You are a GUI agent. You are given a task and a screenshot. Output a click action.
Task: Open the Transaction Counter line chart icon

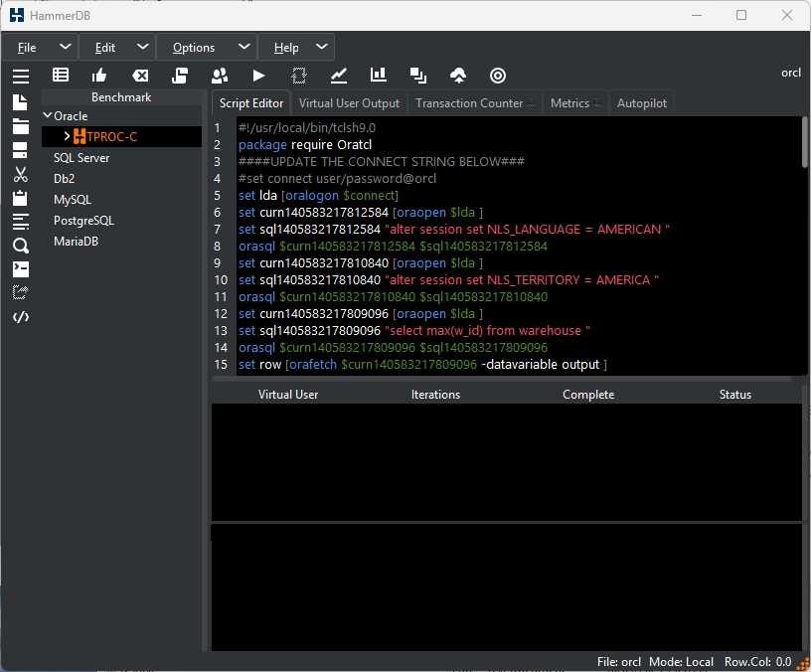[x=339, y=76]
